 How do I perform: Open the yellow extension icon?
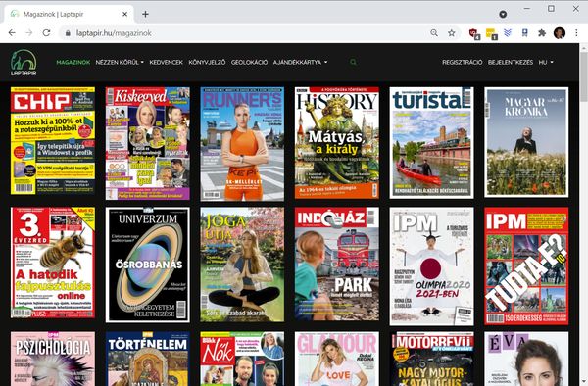coord(491,33)
